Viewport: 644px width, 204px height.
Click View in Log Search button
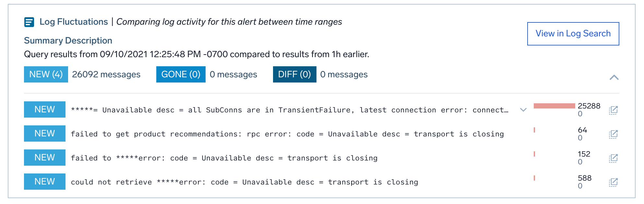click(x=573, y=34)
